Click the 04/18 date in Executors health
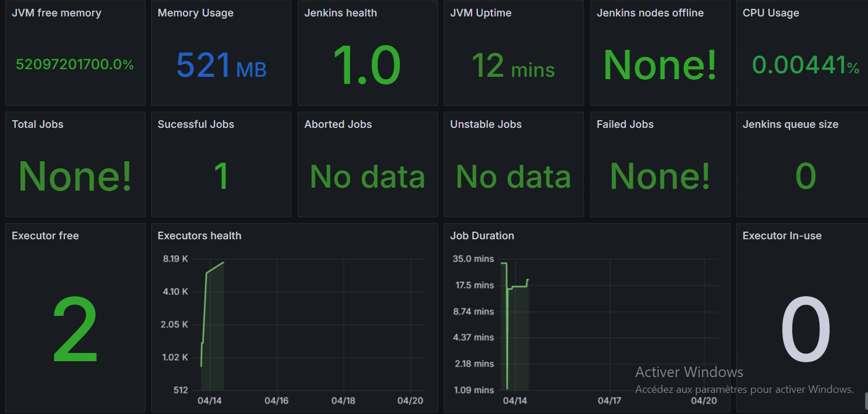The width and height of the screenshot is (868, 414). coord(343,401)
